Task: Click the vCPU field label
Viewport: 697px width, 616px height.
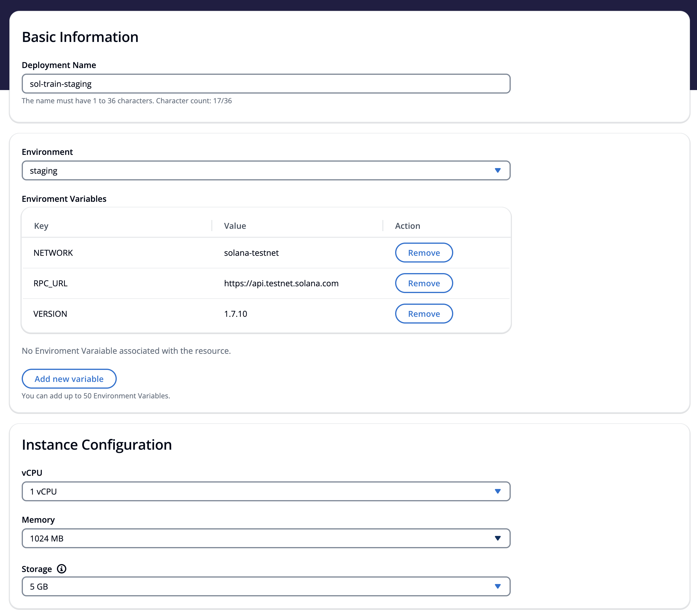Action: (32, 473)
